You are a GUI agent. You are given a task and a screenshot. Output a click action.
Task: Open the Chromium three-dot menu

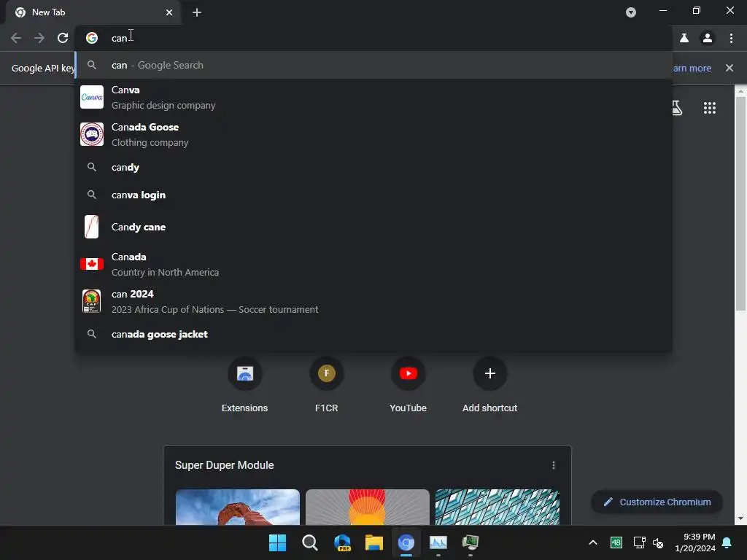tap(731, 38)
